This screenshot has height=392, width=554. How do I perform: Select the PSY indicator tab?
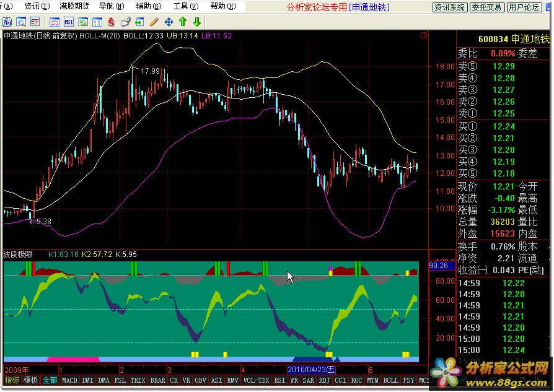coord(409,380)
